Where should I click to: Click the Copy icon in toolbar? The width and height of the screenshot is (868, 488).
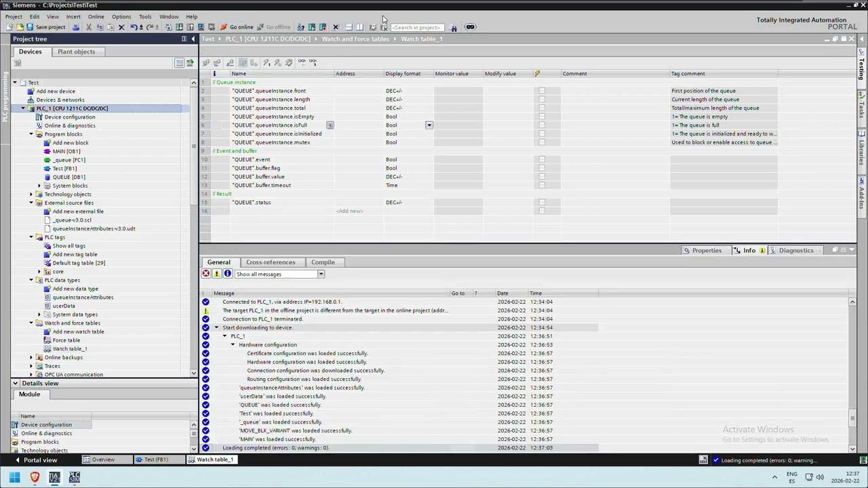tap(100, 27)
